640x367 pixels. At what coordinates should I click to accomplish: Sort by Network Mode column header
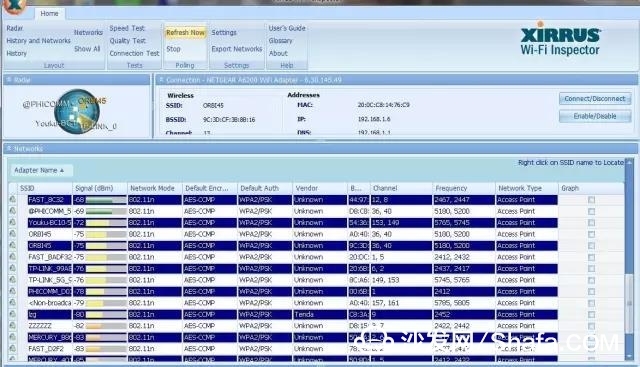tap(155, 188)
